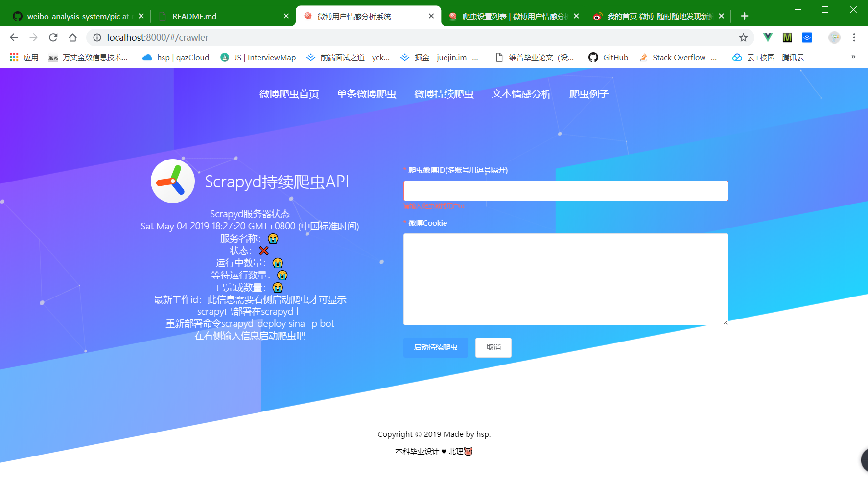Switch to the 我的首页 微博 tab
This screenshot has width=868, height=479.
pos(658,16)
